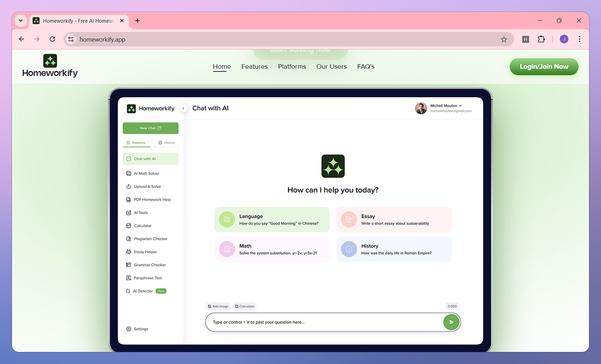Open FAQ's in the navigation menu

pyautogui.click(x=366, y=67)
